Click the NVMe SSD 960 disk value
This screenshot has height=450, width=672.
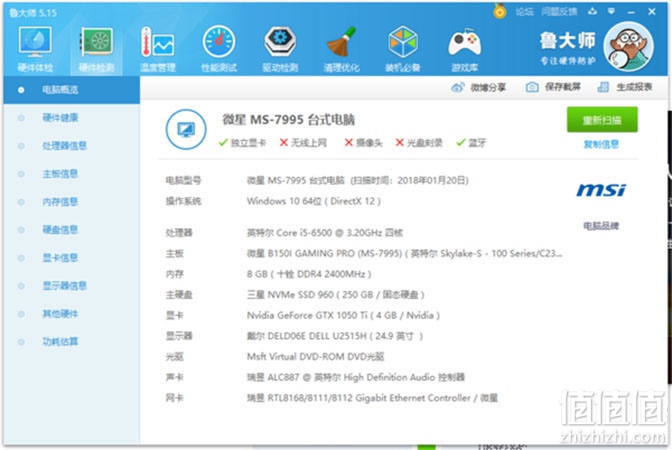(336, 295)
